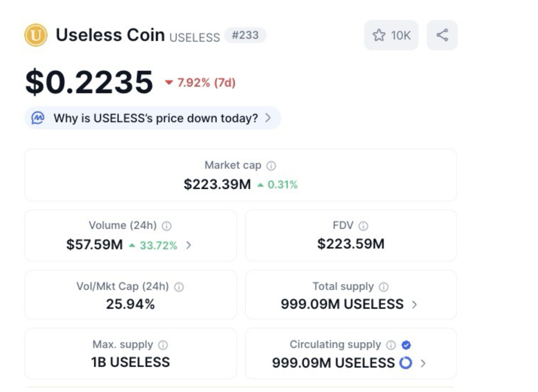Click Market cap info icon
The image size is (538, 392).
271,166
